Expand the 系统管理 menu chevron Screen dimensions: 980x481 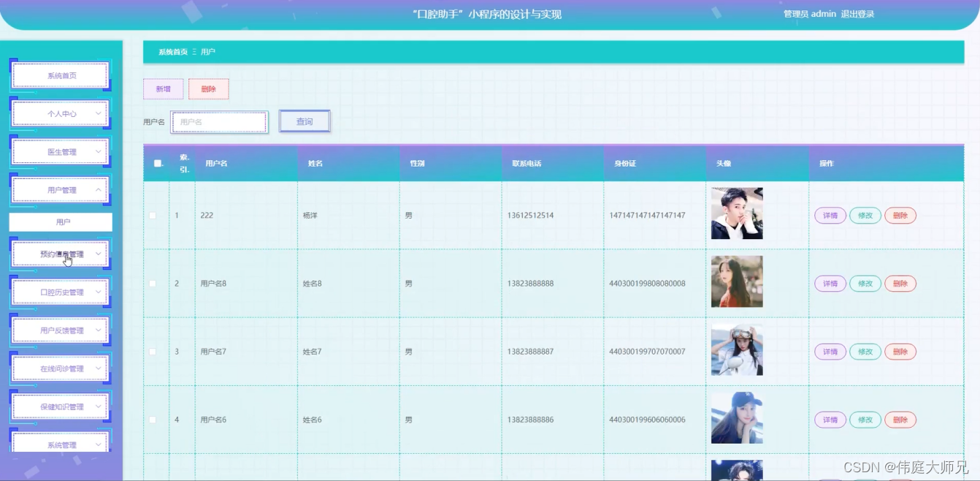point(98,445)
